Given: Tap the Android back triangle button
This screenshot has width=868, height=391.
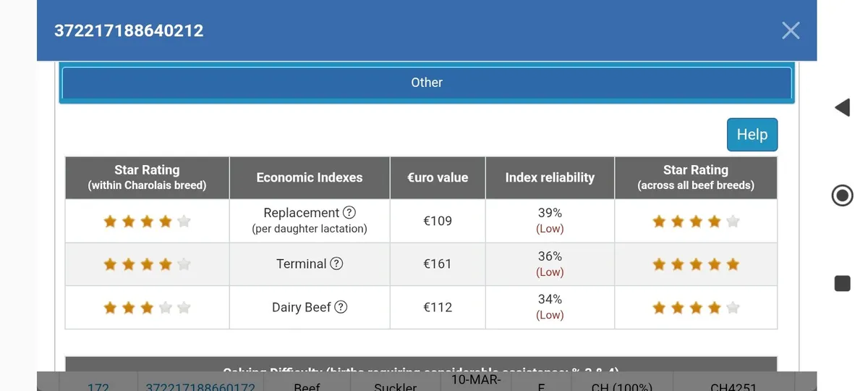Looking at the screenshot, I should [x=842, y=108].
